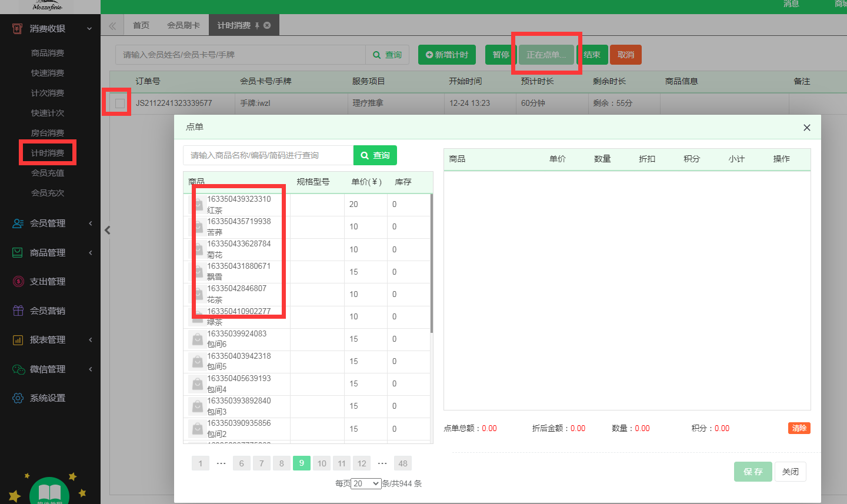Screen dimensions: 847x504
Task: Open 房台消费 in the sidebar
Action: point(48,133)
